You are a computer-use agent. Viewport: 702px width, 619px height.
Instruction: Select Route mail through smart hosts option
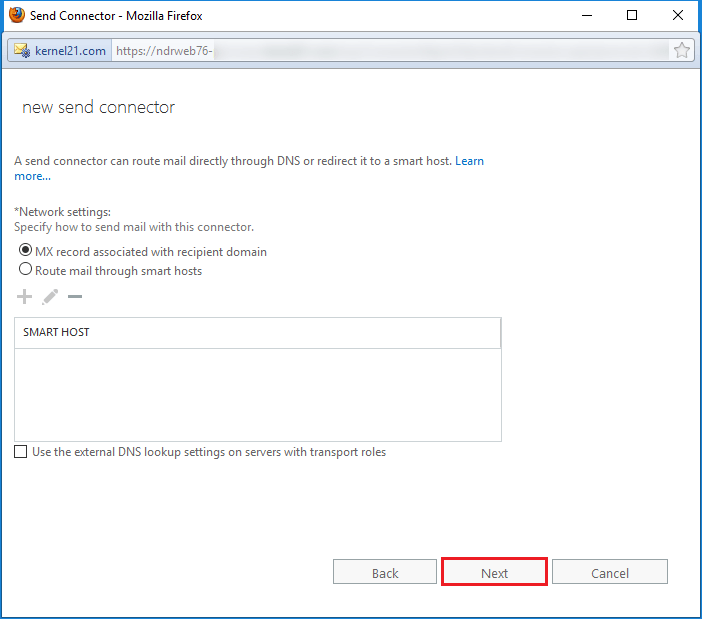click(26, 269)
